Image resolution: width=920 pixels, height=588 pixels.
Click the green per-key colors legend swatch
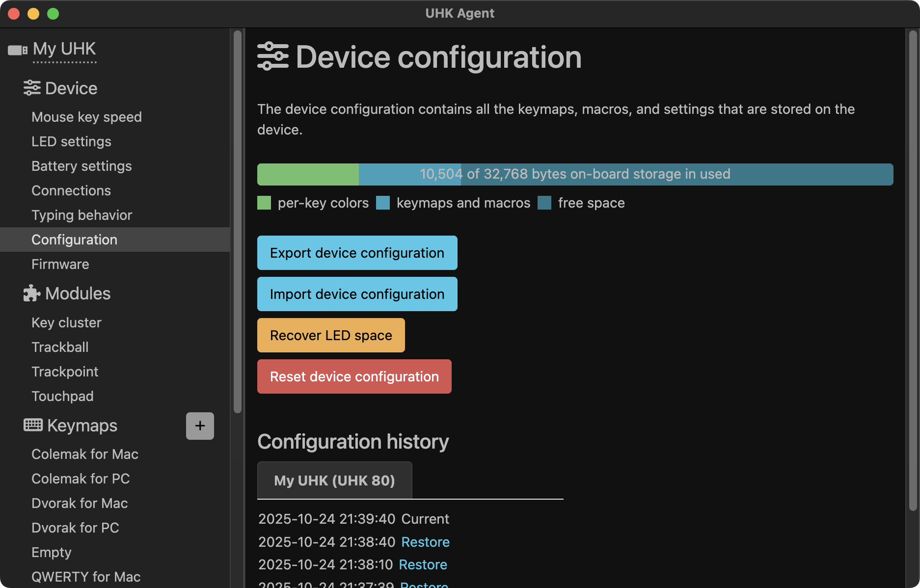point(264,203)
